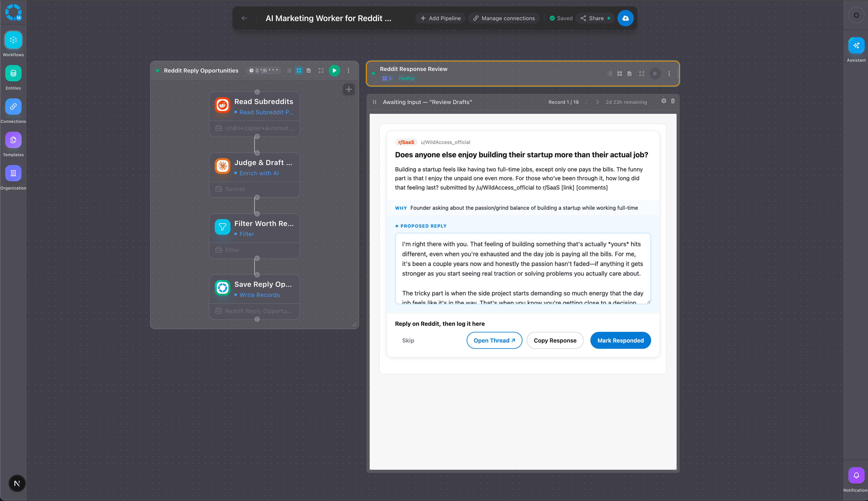
Task: Open the Sonnet model row
Action: tap(254, 189)
